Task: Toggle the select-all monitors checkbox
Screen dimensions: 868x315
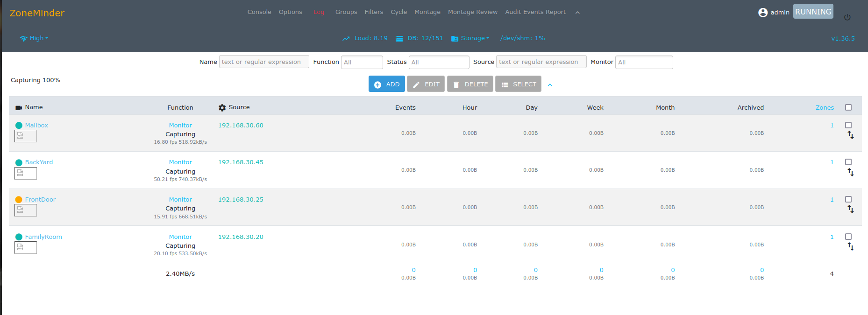Action: 848,107
